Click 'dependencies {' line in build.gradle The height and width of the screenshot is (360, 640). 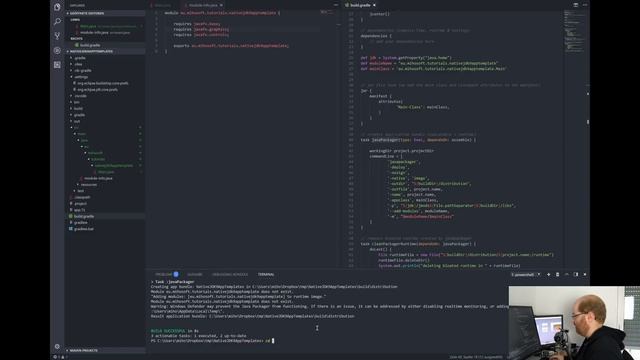tap(376, 36)
